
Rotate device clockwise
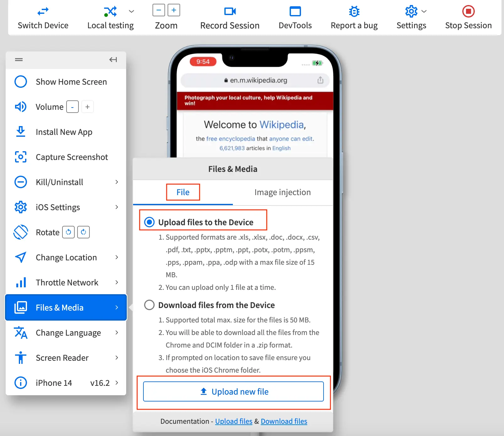click(83, 232)
